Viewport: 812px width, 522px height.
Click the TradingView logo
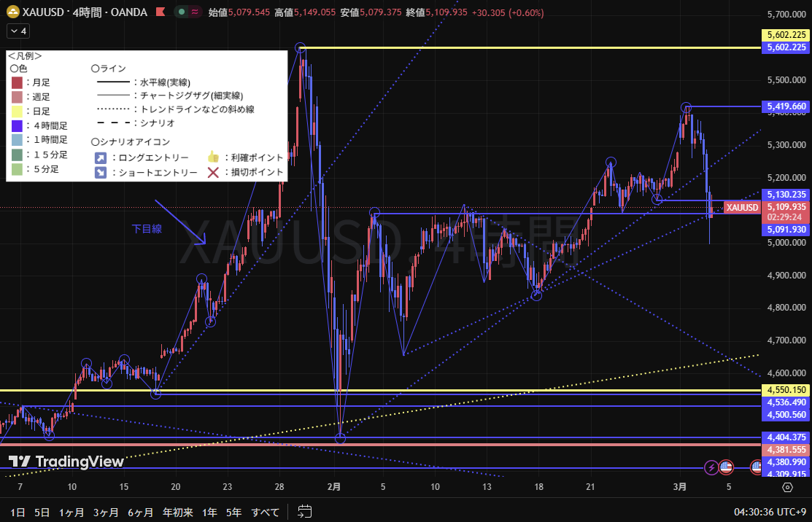click(x=66, y=461)
